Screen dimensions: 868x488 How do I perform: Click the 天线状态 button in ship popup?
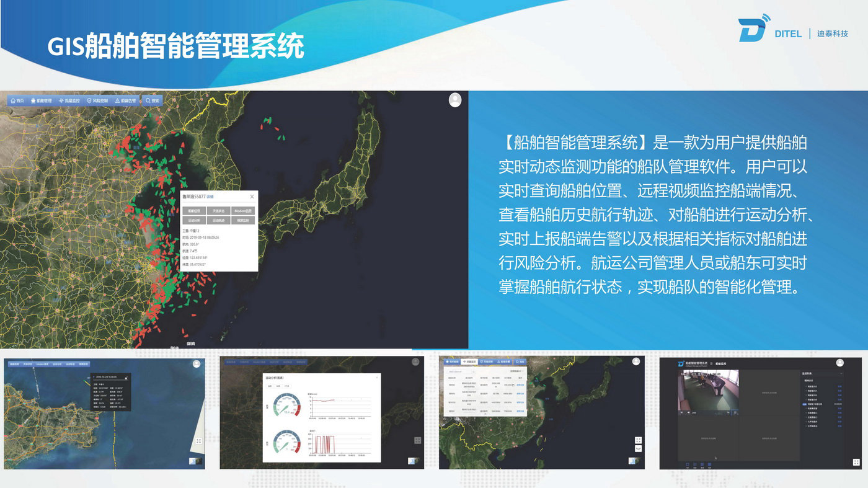coord(218,211)
